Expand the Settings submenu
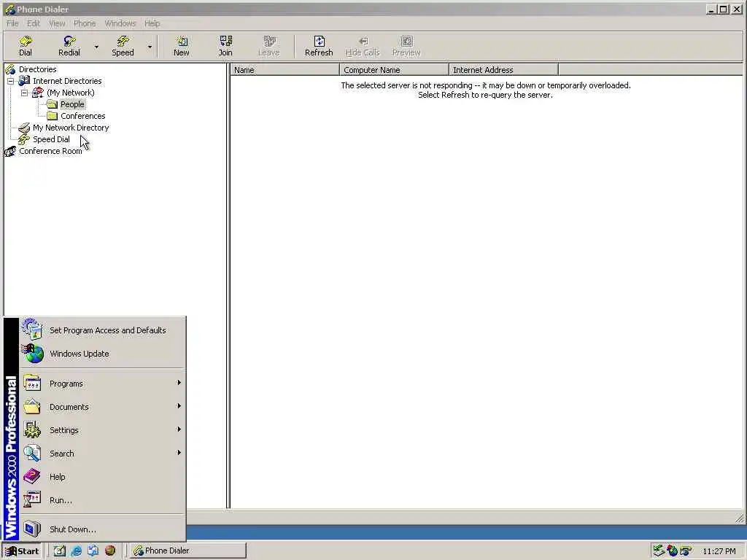 point(102,430)
